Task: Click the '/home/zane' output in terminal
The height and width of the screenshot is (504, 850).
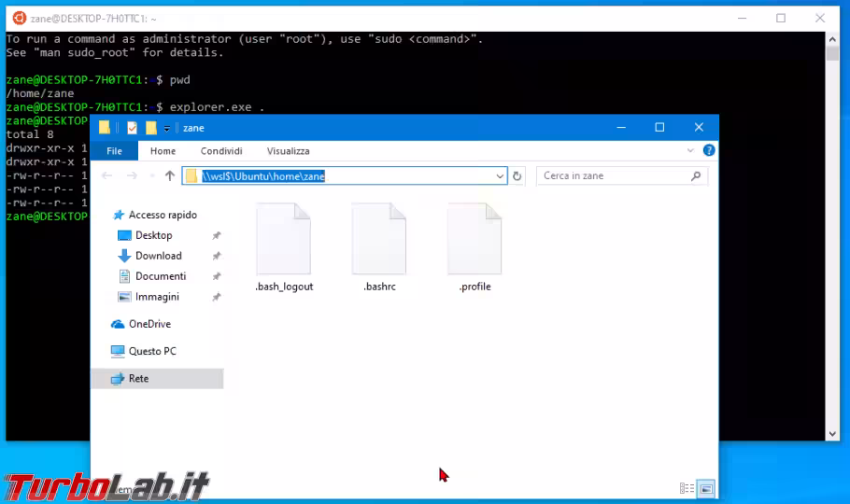Action: click(40, 93)
